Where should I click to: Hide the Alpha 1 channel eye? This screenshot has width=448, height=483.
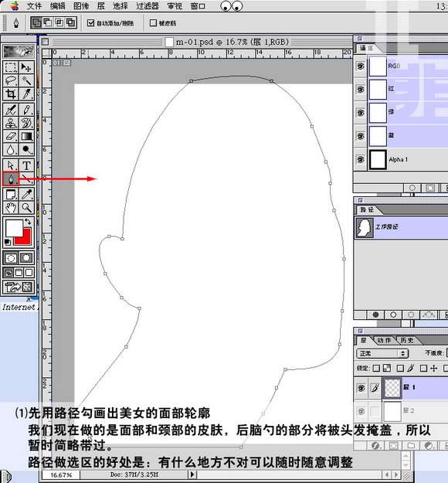[360, 159]
